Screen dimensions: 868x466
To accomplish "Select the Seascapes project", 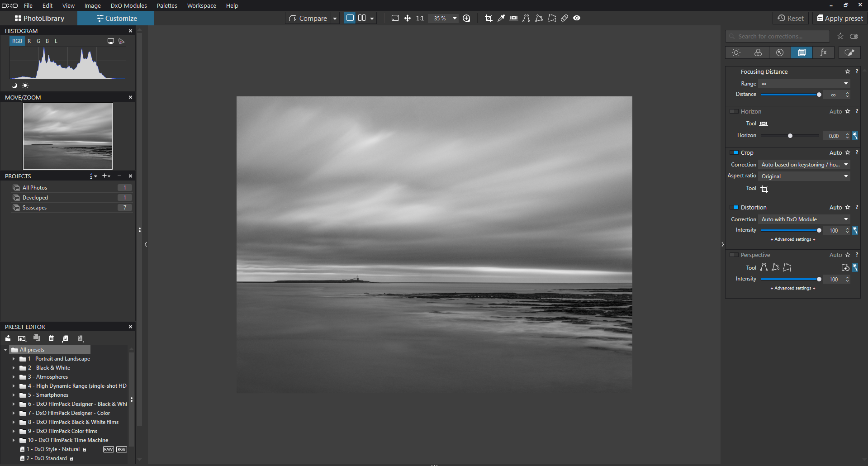I will click(x=34, y=207).
